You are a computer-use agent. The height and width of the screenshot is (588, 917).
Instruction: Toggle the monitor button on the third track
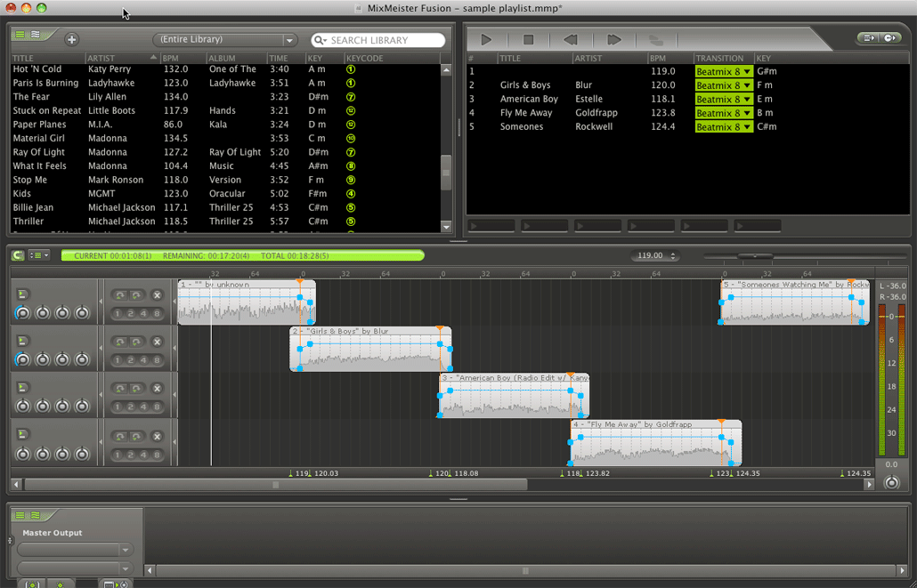[x=22, y=387]
